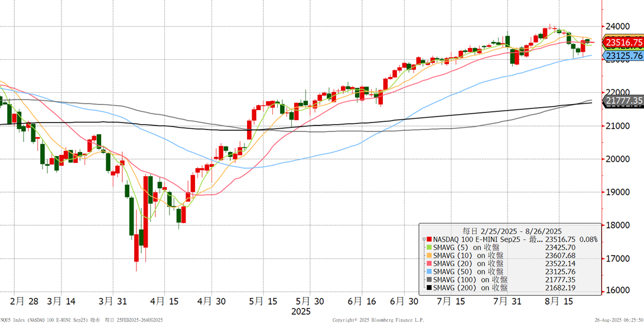
Task: Click the red 23516.75 price tag on axis
Action: [623, 43]
